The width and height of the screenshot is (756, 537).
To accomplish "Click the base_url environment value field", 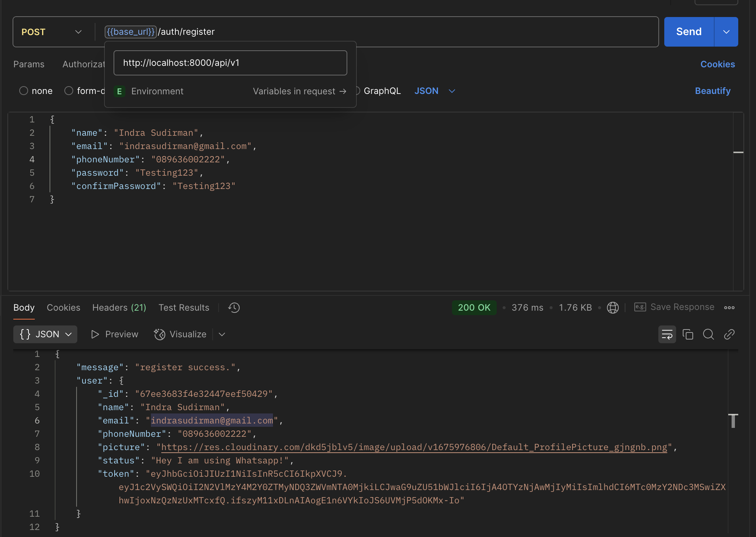I will [230, 63].
